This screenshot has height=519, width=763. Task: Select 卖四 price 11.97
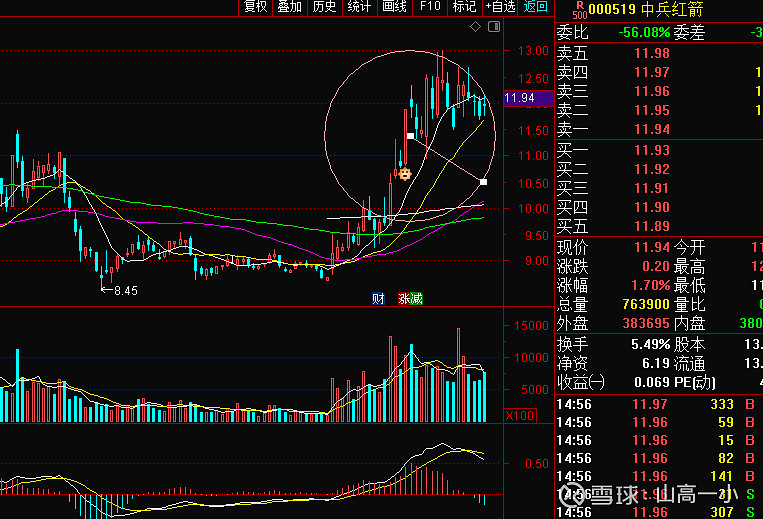click(x=652, y=72)
